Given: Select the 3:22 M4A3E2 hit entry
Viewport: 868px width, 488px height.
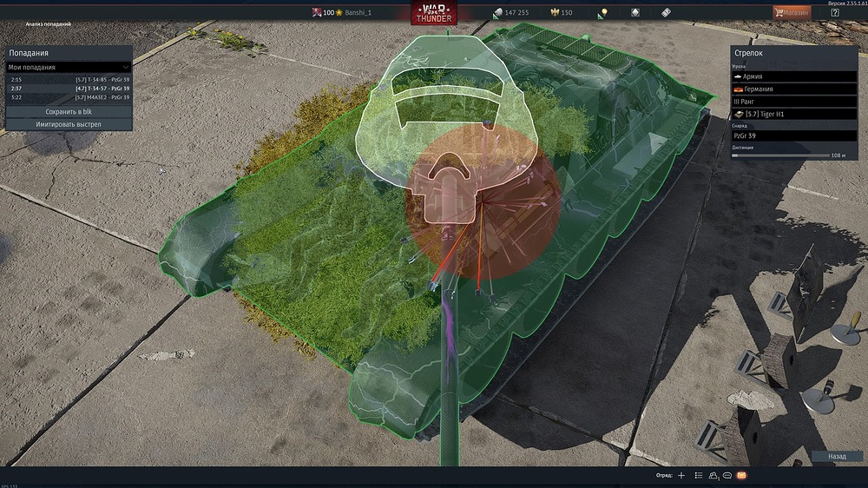Looking at the screenshot, I should click(x=69, y=97).
